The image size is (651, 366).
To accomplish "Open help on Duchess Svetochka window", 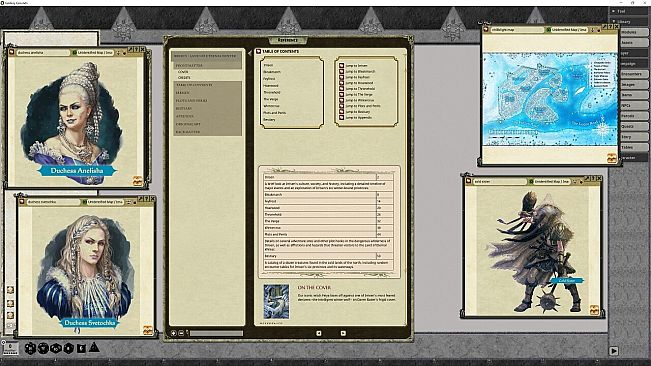I will (x=147, y=199).
